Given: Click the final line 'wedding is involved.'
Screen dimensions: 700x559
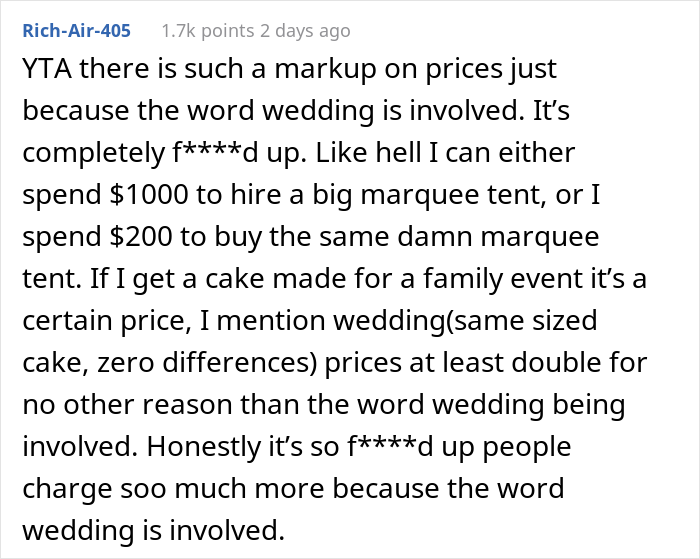Looking at the screenshot, I should coord(154,530).
